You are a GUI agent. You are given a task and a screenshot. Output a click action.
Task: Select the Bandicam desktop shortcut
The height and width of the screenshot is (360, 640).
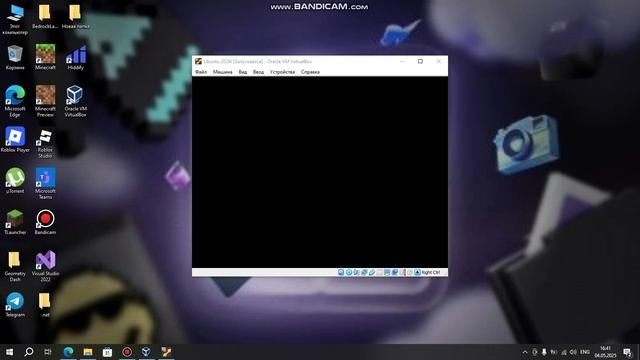point(45,222)
